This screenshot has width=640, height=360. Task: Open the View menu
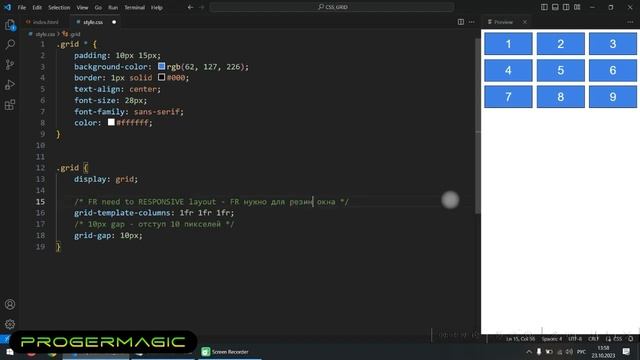coord(82,7)
